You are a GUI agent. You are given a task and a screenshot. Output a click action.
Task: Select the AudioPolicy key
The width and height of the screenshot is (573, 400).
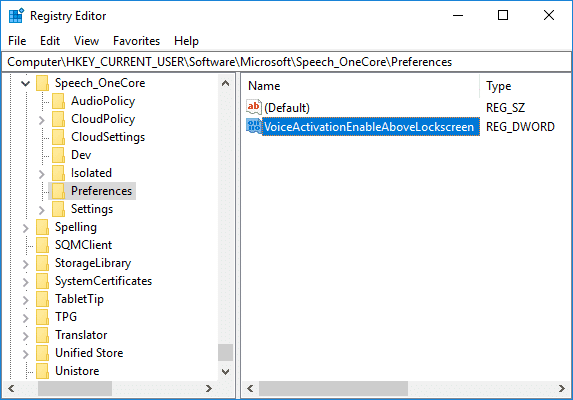(103, 101)
